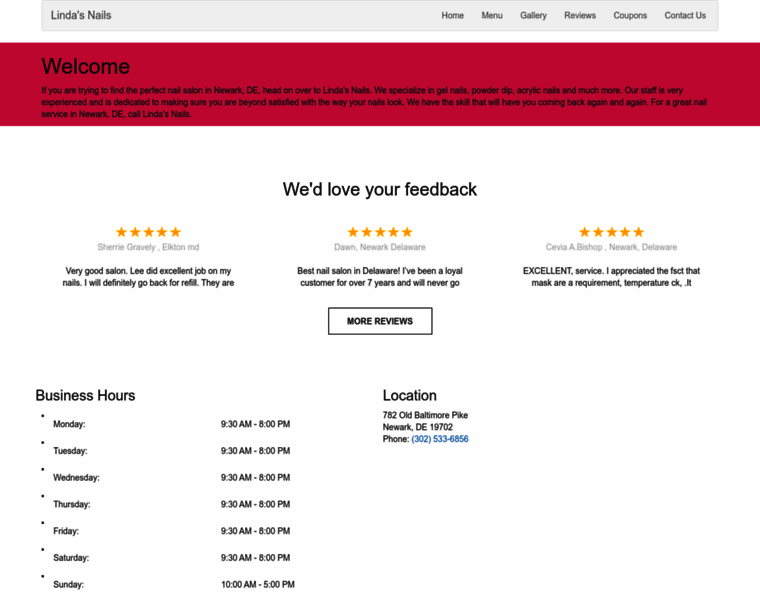Image resolution: width=760 pixels, height=600 pixels.
Task: Click star rating above Cevia A.Bishop's review
Action: (x=611, y=232)
